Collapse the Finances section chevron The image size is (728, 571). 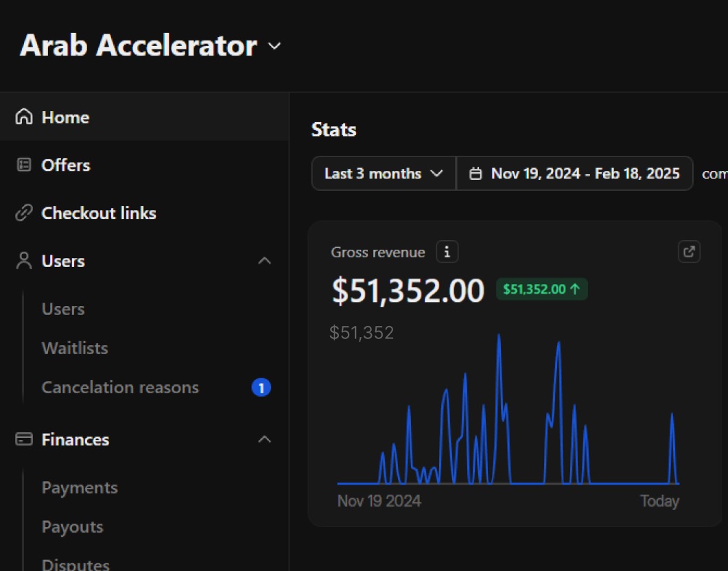click(264, 439)
